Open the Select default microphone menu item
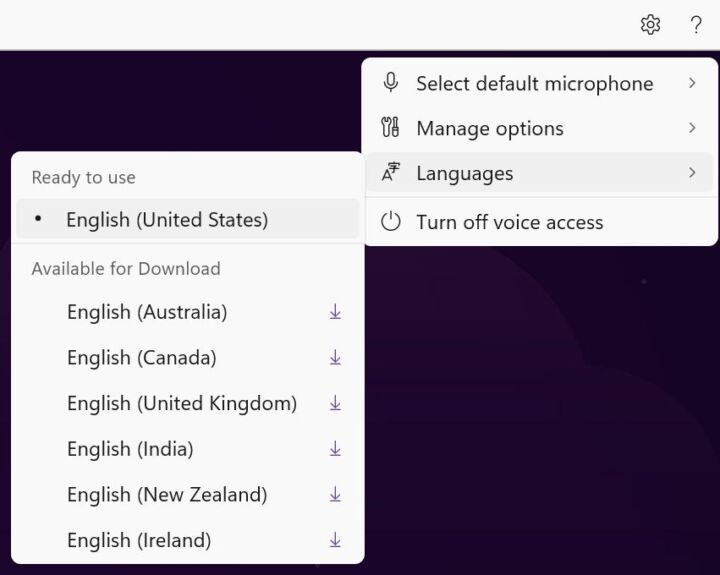Screen dimensions: 720x575 (x=540, y=83)
